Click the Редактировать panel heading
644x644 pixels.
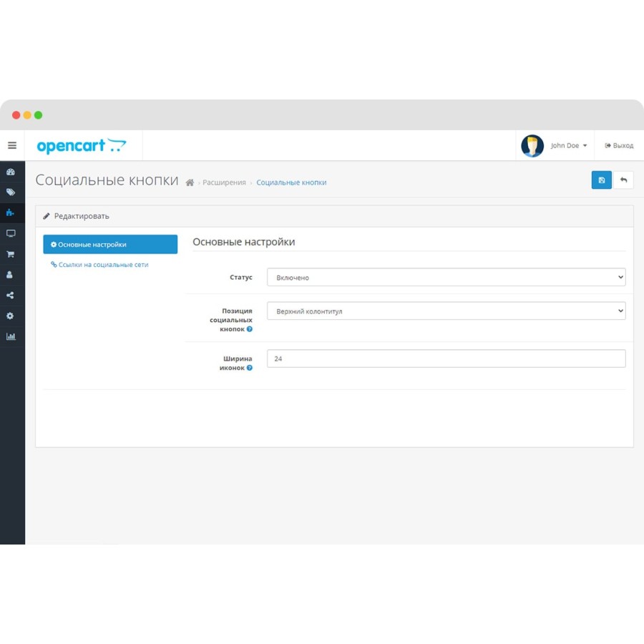(82, 216)
